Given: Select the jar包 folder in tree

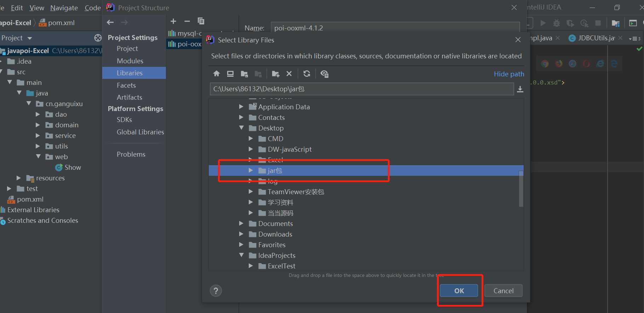Looking at the screenshot, I should pos(366,170).
